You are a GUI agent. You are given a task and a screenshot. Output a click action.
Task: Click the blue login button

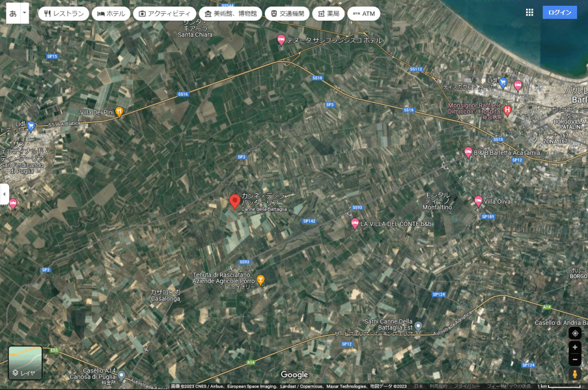tap(559, 13)
